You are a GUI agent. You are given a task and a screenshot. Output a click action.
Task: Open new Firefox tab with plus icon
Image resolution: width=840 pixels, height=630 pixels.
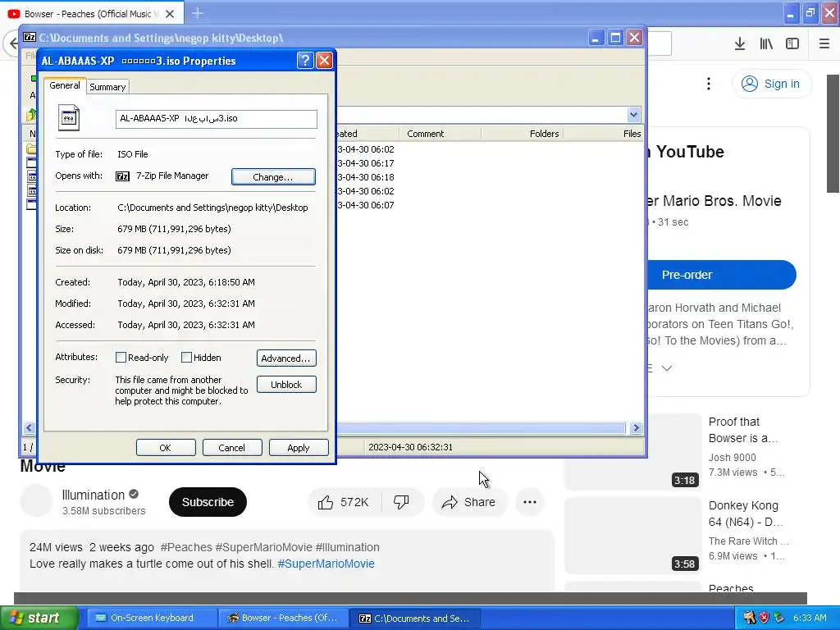click(198, 13)
